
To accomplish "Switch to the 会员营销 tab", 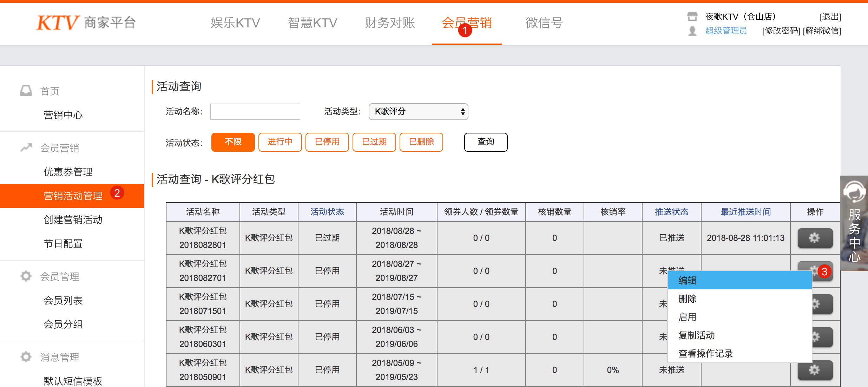I will 467,23.
